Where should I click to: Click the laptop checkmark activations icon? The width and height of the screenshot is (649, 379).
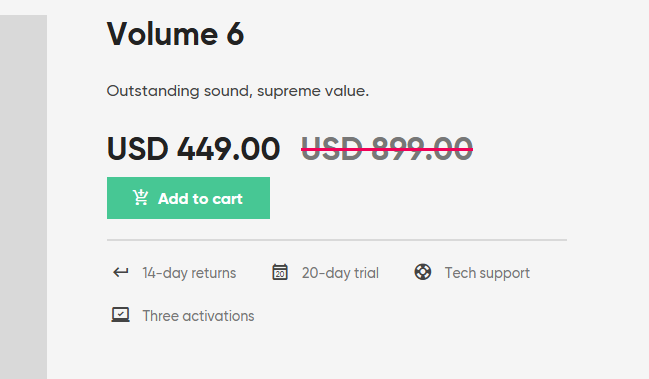(120, 315)
